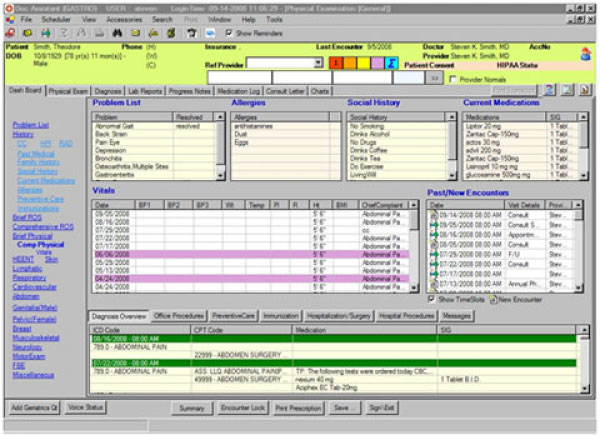Image resolution: width=600 pixels, height=435 pixels.
Task: Click the first input field under Ref Provider
Action: (239, 78)
